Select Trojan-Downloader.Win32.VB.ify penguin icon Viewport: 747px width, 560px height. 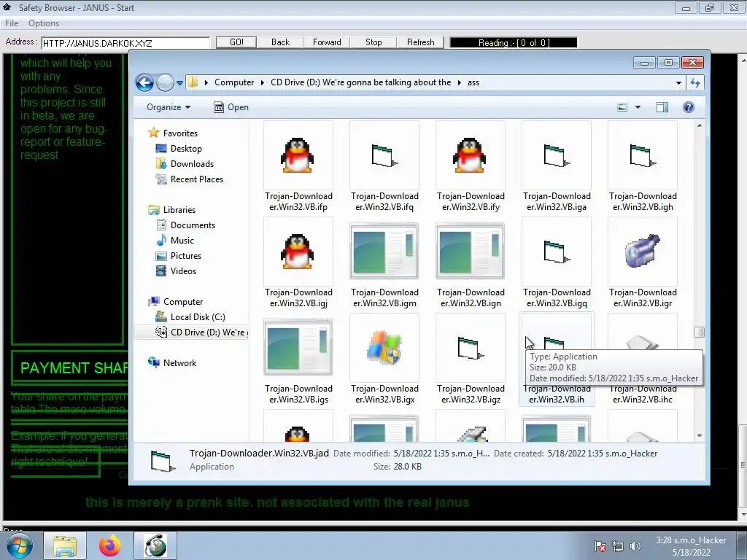click(x=470, y=155)
